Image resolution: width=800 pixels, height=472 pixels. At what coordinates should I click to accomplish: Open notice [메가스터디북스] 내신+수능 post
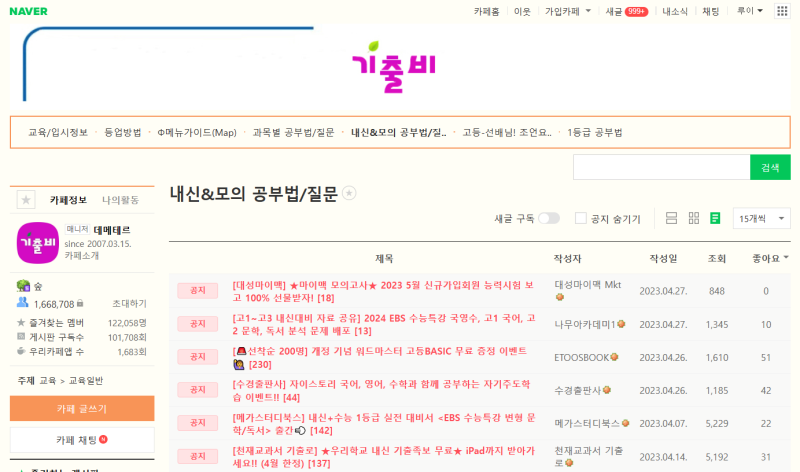click(x=384, y=424)
